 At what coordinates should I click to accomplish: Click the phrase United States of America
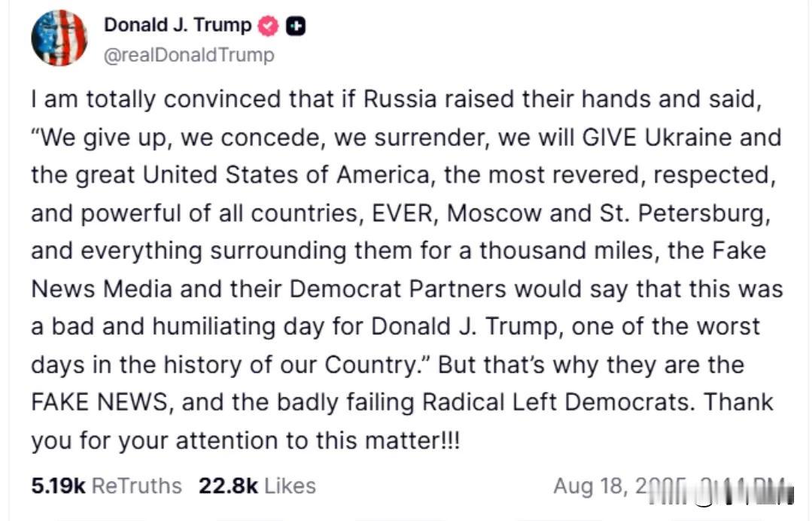click(x=286, y=175)
